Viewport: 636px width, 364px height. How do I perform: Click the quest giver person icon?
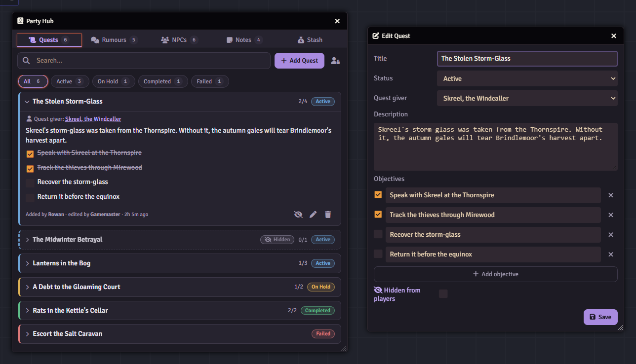pos(29,119)
